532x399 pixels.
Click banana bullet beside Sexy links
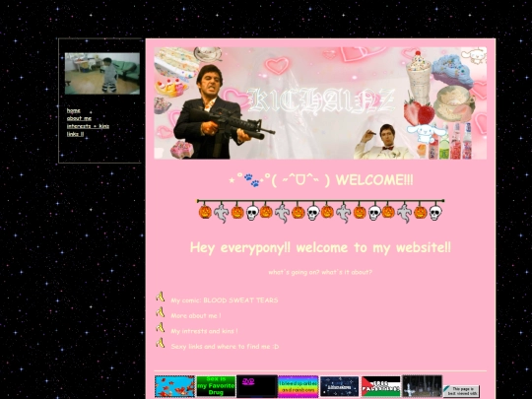161,343
